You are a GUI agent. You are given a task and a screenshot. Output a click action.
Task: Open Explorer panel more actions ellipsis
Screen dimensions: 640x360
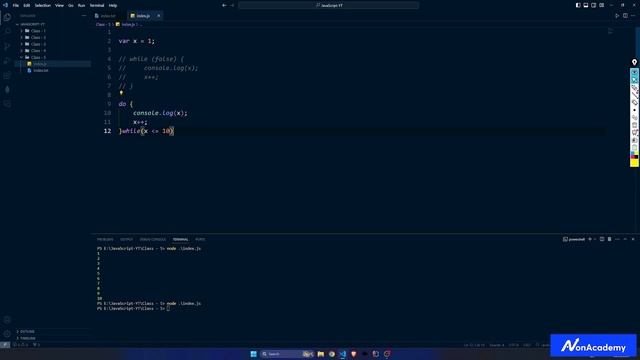click(84, 16)
